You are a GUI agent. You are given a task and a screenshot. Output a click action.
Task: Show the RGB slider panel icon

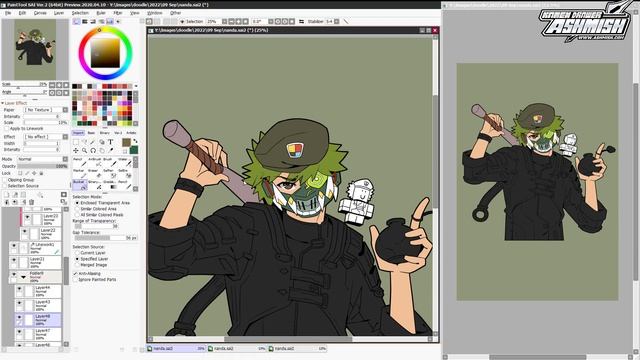coord(85,22)
